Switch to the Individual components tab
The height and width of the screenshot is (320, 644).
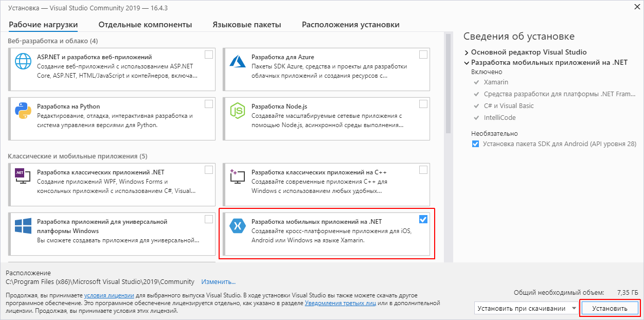pos(145,25)
